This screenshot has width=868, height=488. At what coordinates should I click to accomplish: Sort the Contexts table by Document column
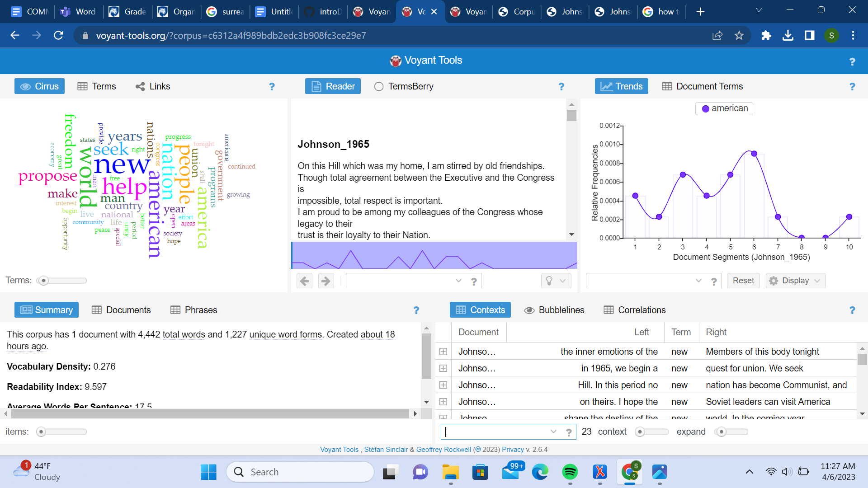click(x=478, y=332)
